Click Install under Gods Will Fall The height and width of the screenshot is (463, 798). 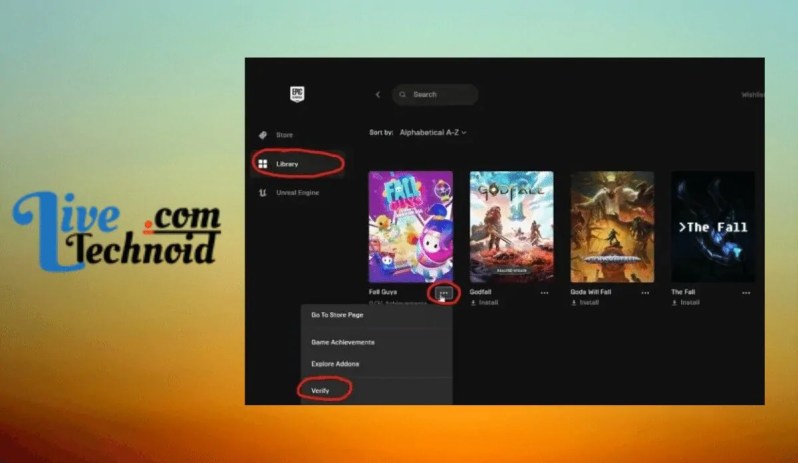click(585, 303)
